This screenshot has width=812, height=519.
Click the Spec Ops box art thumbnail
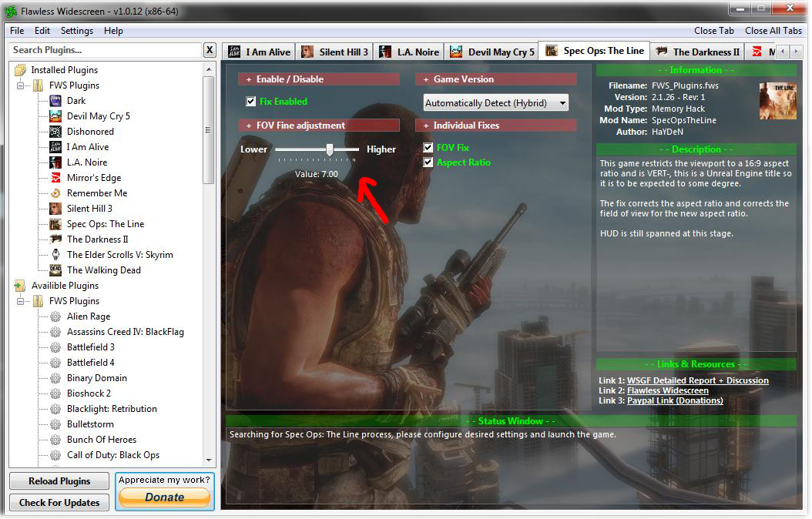point(778,101)
